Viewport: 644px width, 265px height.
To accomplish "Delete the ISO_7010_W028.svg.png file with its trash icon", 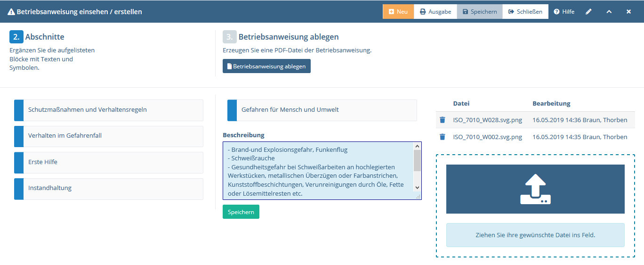I will tap(442, 120).
